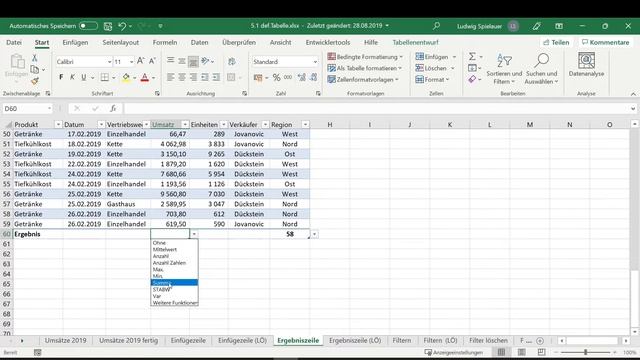The width and height of the screenshot is (640, 360).
Task: Click the Format Painter brush icon
Action: pos(35,81)
